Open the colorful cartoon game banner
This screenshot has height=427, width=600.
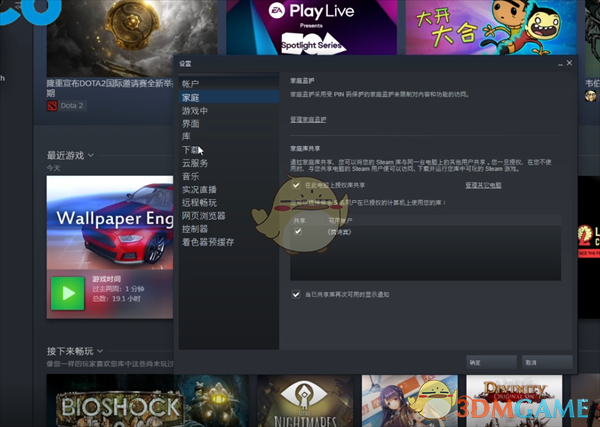tap(491, 28)
